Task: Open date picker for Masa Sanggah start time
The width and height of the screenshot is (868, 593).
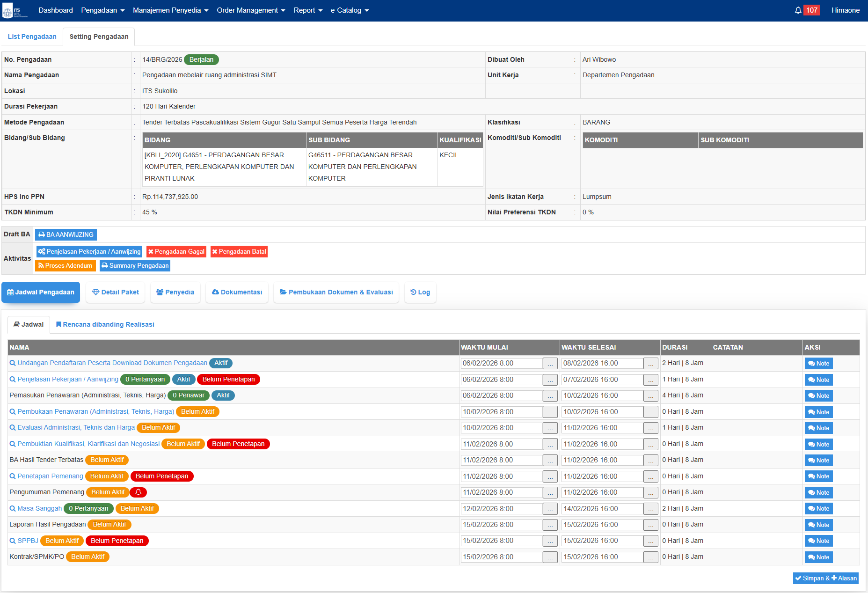Action: point(550,509)
